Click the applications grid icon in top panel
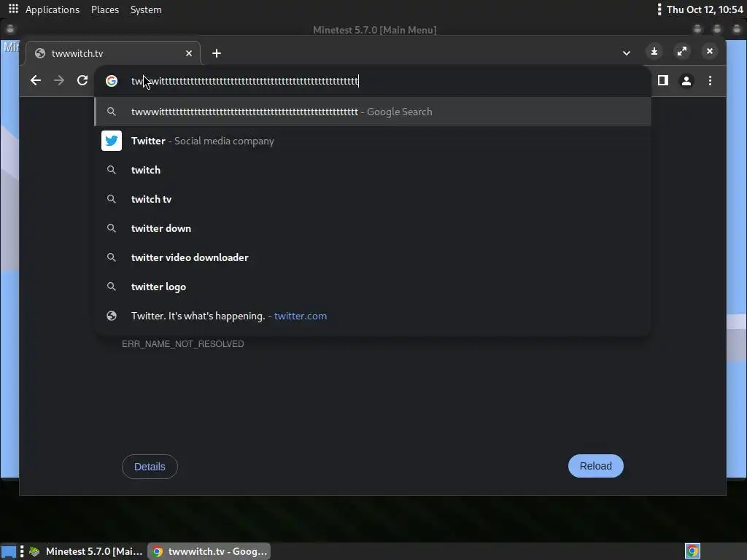747x560 pixels. point(13,9)
